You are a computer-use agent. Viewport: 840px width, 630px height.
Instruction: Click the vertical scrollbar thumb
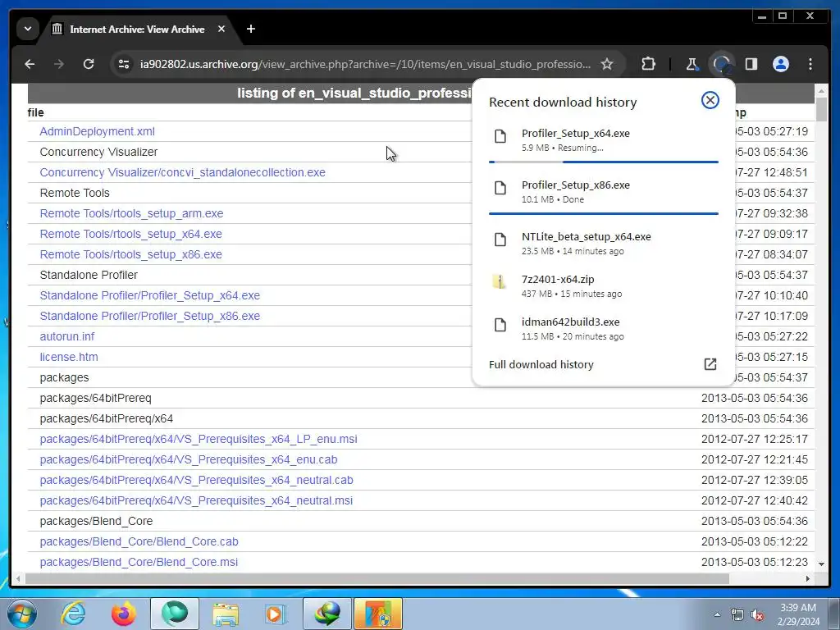pos(820,111)
